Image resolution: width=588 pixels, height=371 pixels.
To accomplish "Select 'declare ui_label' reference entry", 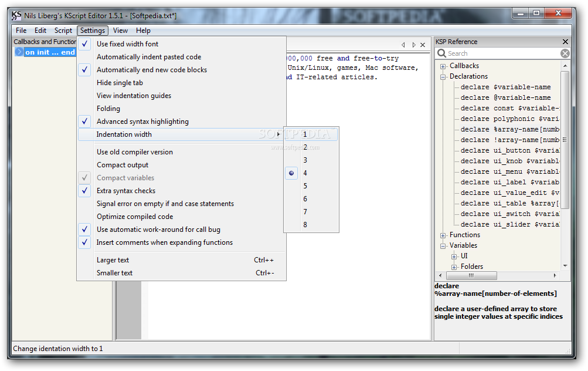I will (509, 182).
